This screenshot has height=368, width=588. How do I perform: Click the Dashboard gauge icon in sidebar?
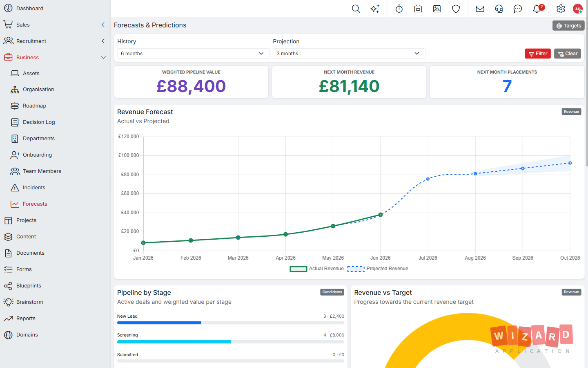8,8
